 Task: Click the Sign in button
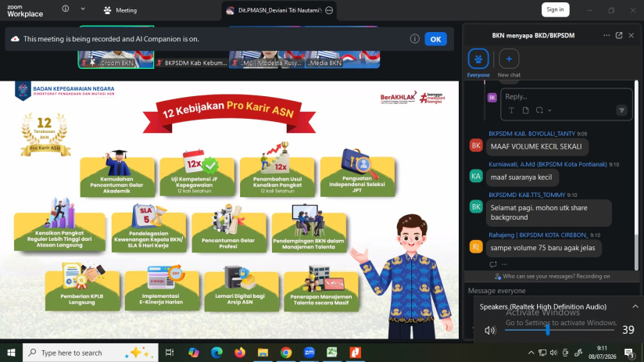[555, 9]
